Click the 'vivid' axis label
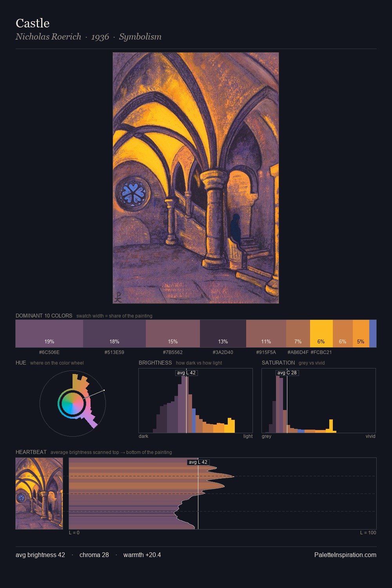Viewport: 392px width, 588px height. pyautogui.click(x=370, y=436)
